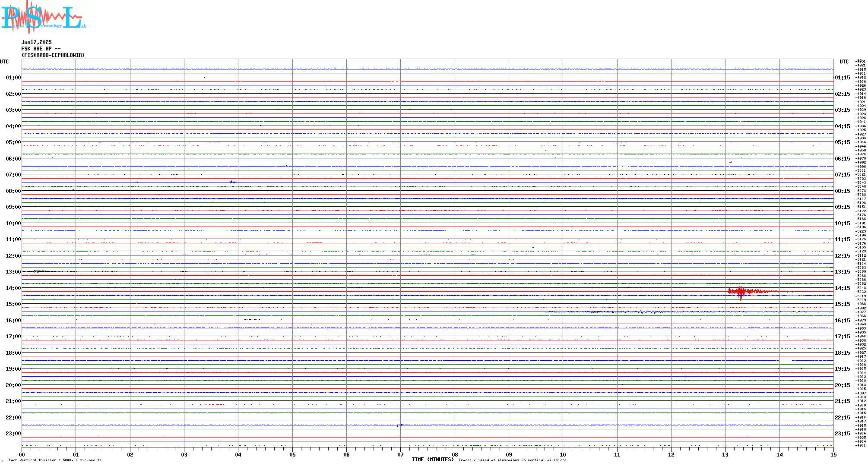Click the black signal burst at start of 13:00 trace
868x466 pixels.
(40, 271)
